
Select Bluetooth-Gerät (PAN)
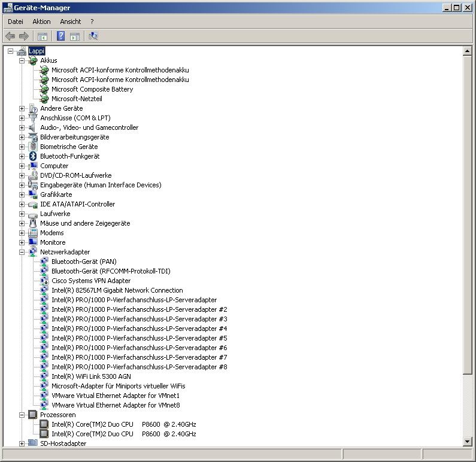point(84,262)
